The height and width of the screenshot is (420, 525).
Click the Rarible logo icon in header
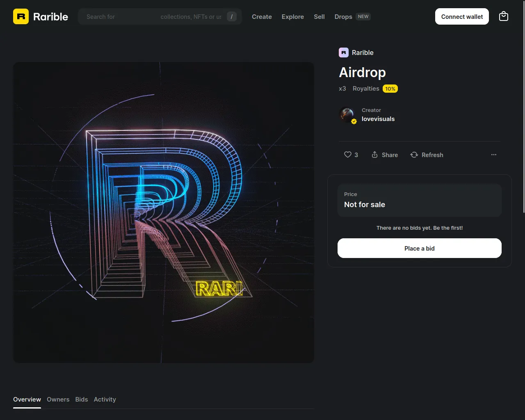(x=21, y=16)
